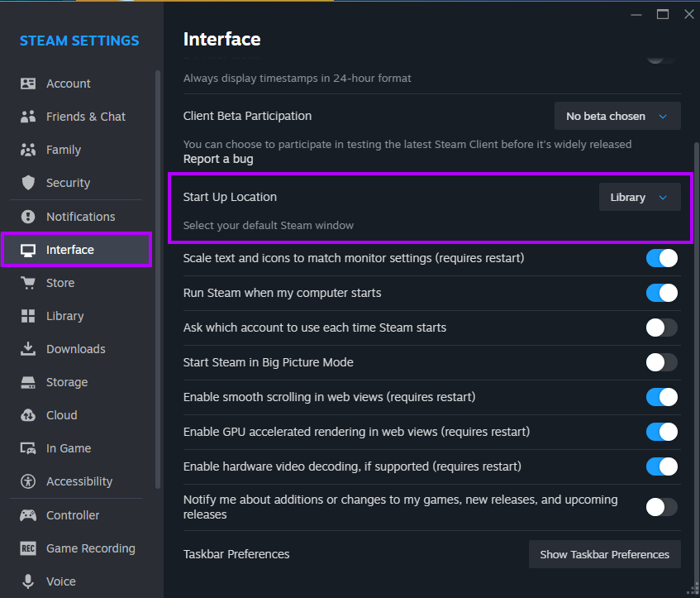
Task: Open Account settings section
Action: tap(76, 84)
